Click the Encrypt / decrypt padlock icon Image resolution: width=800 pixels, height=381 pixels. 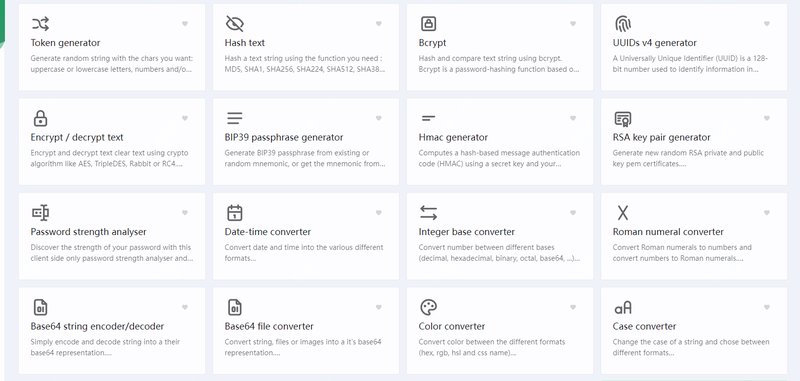[x=40, y=118]
